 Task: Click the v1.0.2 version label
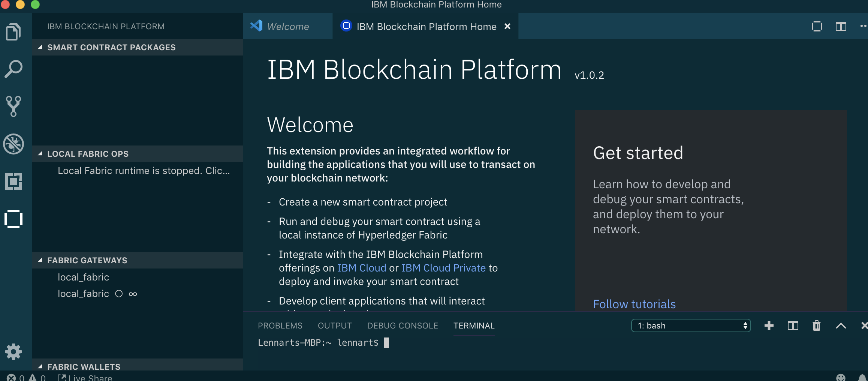589,75
